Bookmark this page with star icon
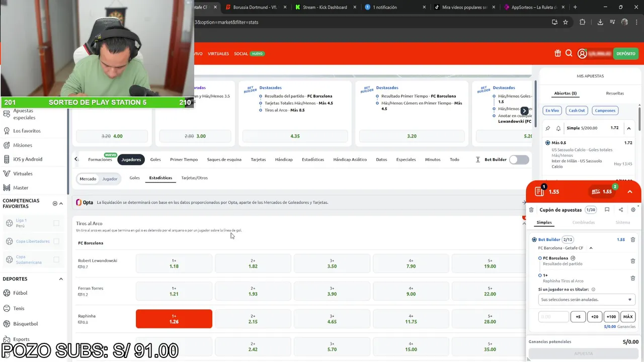The image size is (644, 362). [566, 22]
